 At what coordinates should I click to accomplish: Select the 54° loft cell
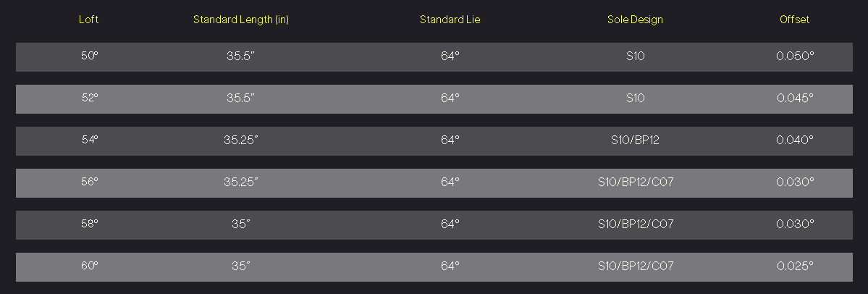[89, 140]
